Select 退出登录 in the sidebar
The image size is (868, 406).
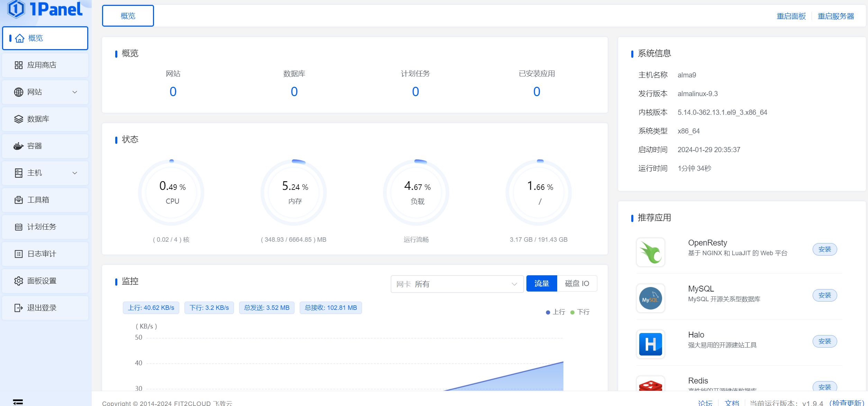point(45,308)
